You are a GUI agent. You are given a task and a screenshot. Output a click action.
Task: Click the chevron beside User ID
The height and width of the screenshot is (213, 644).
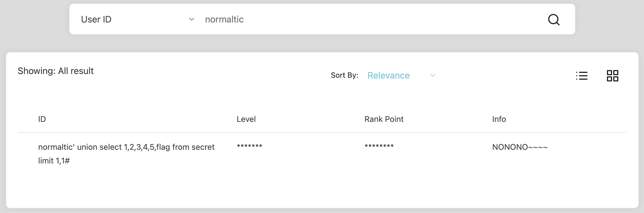tap(192, 19)
